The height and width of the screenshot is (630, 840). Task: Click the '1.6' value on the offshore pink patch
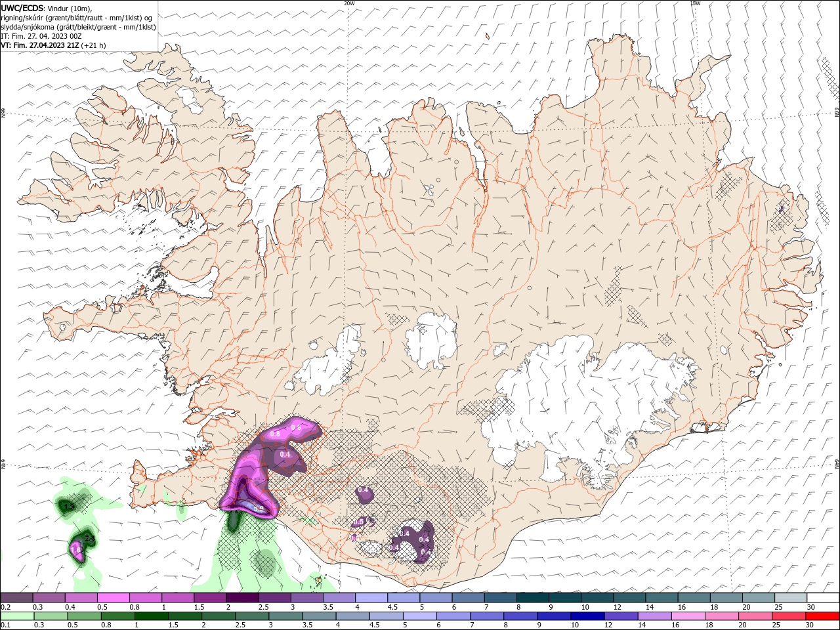75,550
